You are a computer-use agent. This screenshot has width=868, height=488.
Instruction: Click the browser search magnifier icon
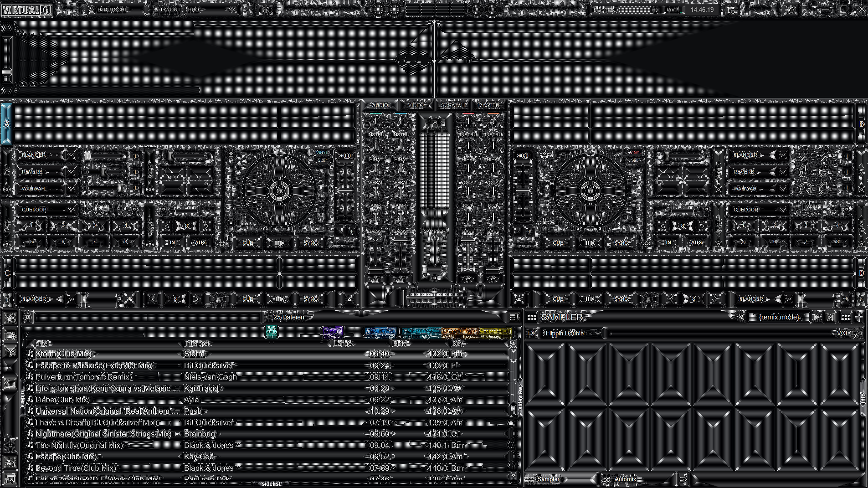[28, 317]
